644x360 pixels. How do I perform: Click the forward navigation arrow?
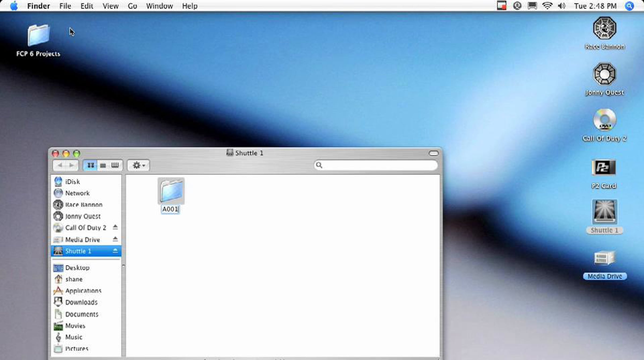click(72, 165)
